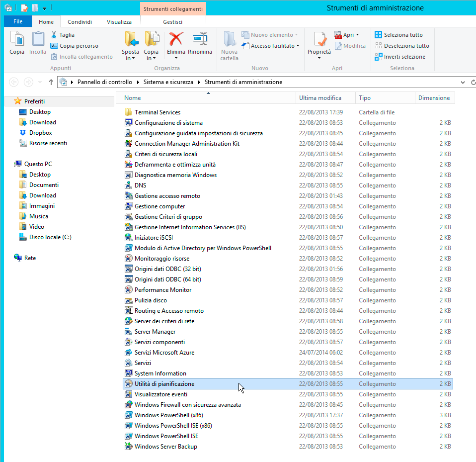
Task: Switch to the Visualizza tab
Action: point(119,22)
